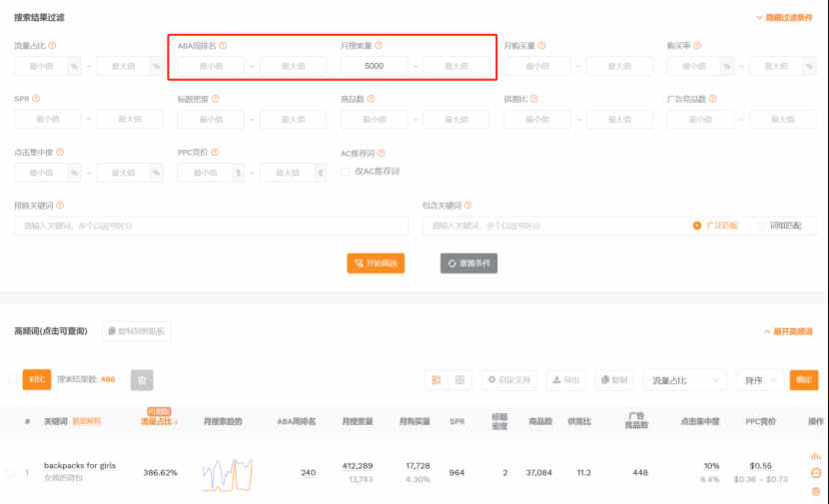Click the ABA周排名 column header

click(296, 421)
